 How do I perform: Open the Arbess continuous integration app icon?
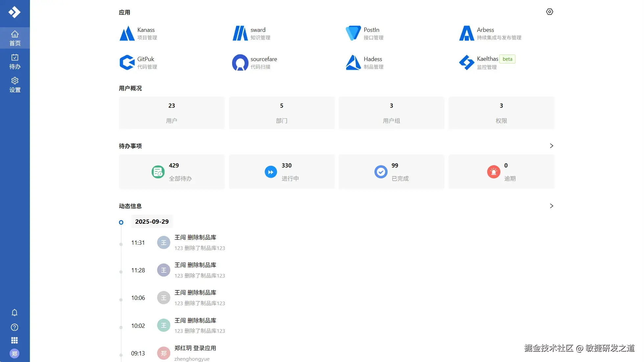click(466, 34)
